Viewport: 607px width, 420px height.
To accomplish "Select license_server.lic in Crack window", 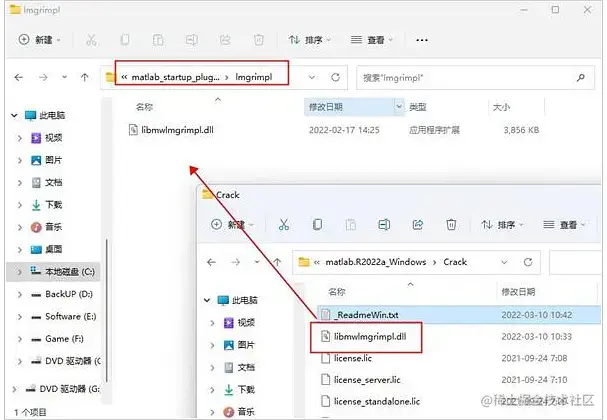I will pyautogui.click(x=360, y=380).
